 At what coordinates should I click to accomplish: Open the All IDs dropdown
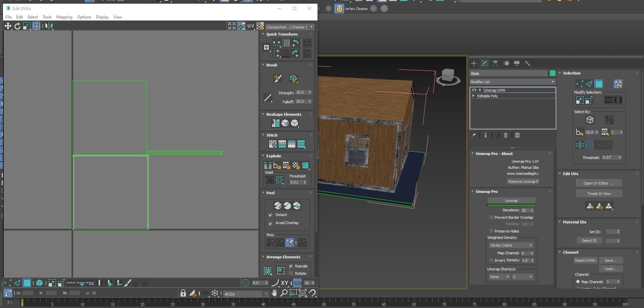(246, 294)
